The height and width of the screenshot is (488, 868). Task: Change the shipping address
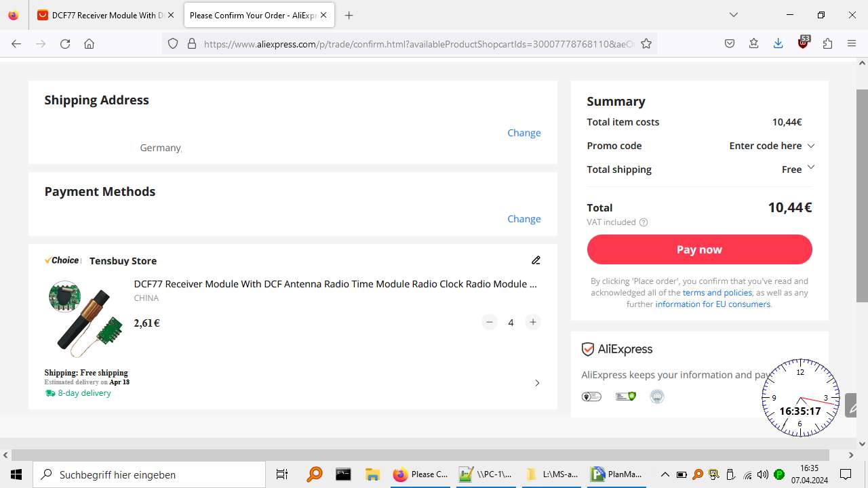[x=524, y=133]
